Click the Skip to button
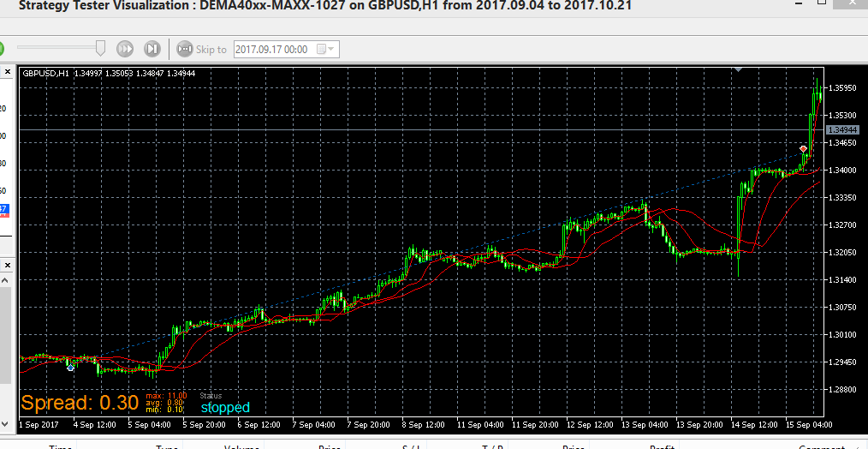868x449 pixels. 201,50
